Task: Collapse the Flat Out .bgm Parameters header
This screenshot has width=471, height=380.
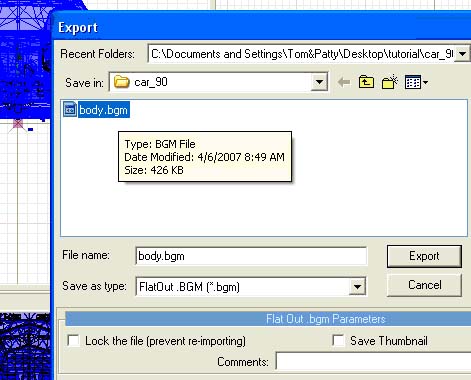Action: (x=268, y=319)
